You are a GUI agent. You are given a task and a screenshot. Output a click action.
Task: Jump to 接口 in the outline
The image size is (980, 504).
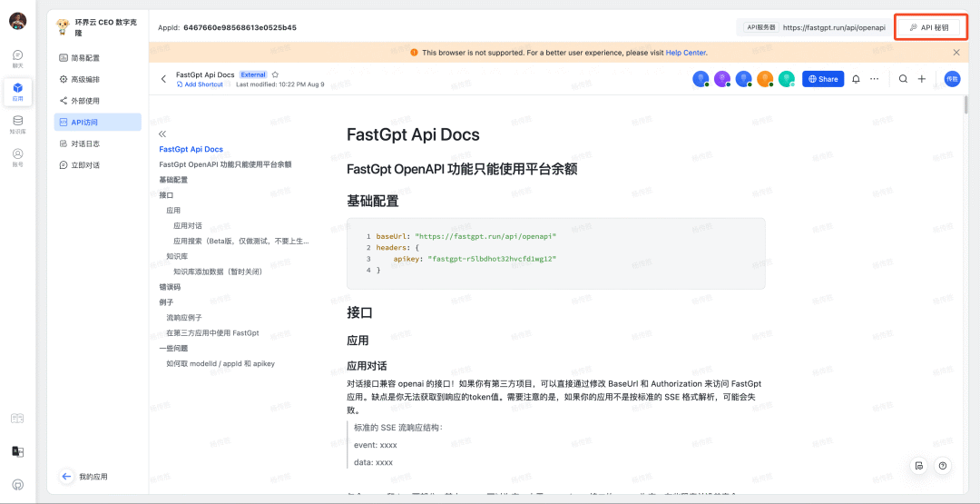coord(166,195)
